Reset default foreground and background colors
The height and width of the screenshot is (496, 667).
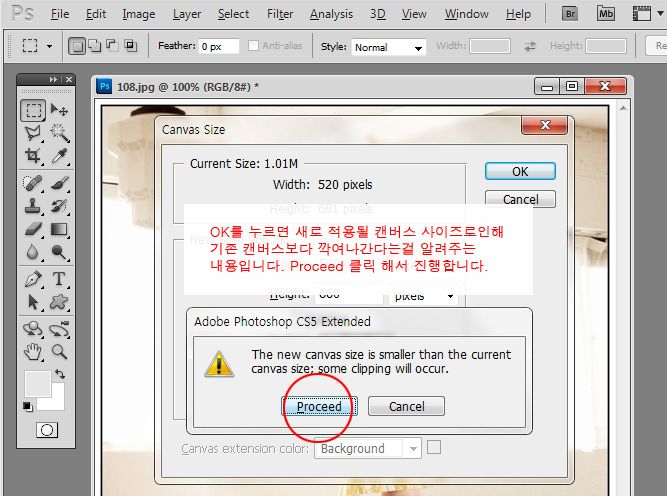coord(28,407)
